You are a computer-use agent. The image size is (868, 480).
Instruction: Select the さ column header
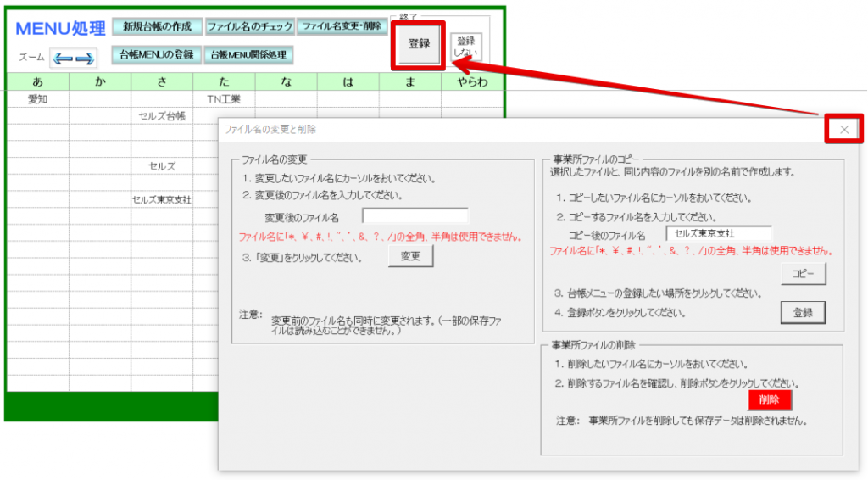(162, 82)
